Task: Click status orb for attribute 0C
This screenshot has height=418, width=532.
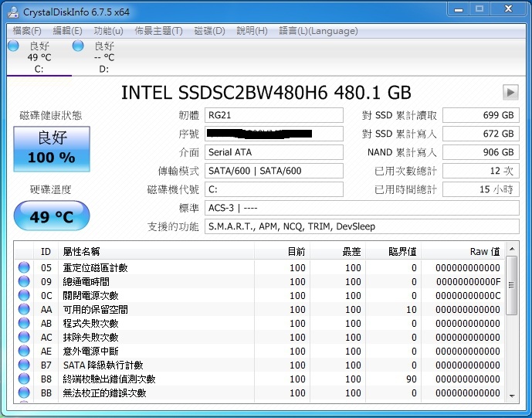Action: 24,295
